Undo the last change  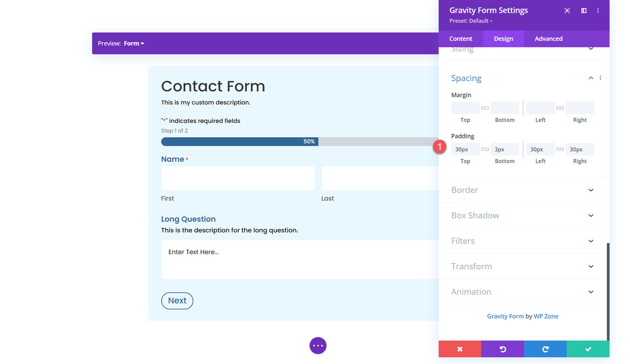coord(502,349)
